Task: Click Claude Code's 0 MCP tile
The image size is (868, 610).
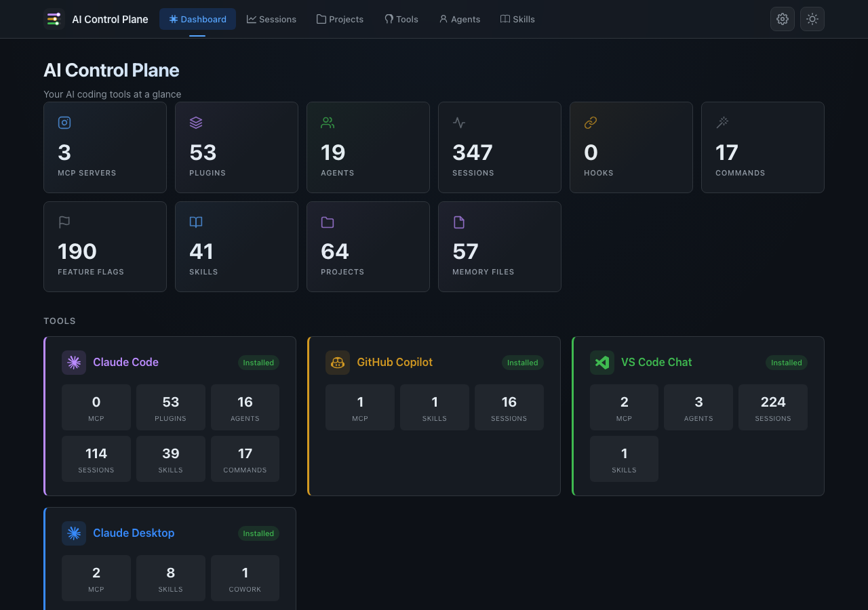Action: point(96,407)
